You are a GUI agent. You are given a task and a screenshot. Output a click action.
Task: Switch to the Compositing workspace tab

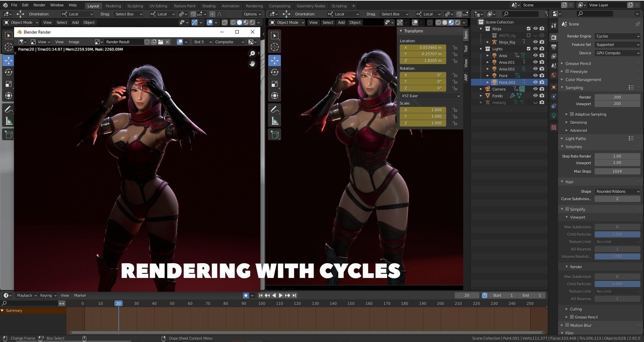point(279,6)
